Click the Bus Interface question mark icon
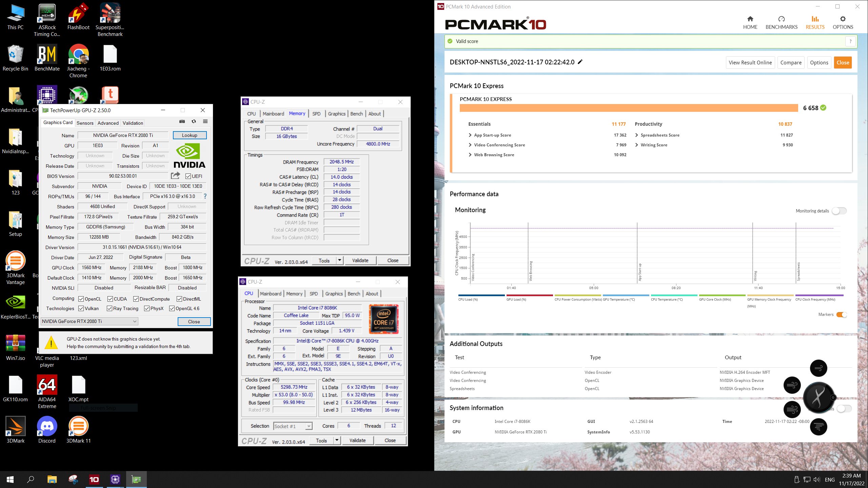 [205, 196]
